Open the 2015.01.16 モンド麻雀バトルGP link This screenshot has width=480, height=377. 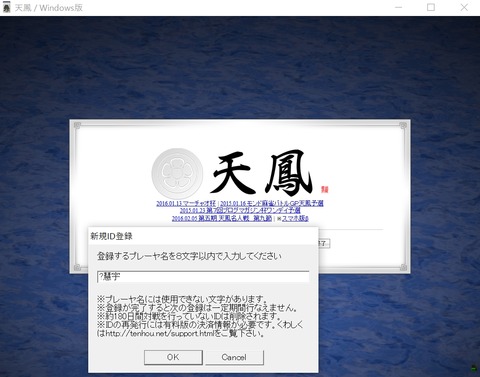272,203
